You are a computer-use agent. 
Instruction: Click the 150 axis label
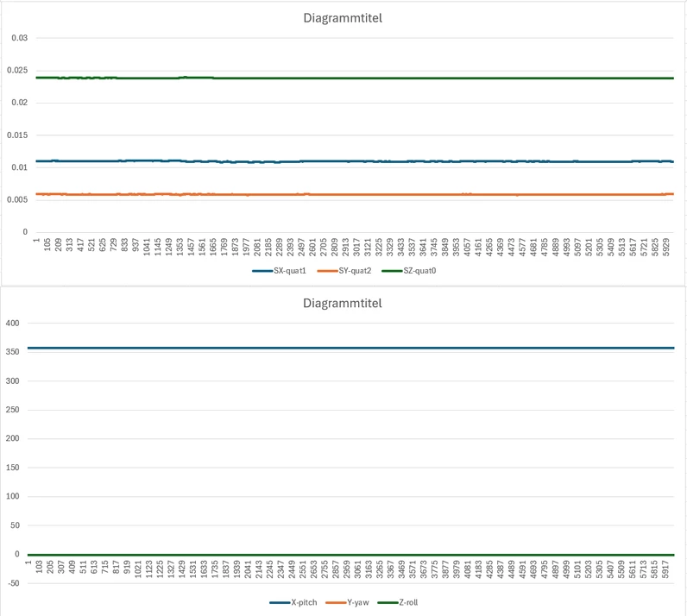tap(13, 468)
